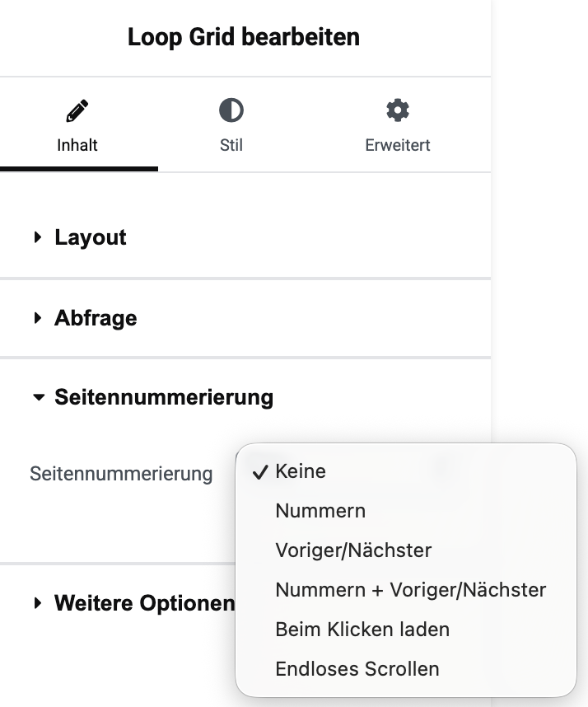This screenshot has width=588, height=707.
Task: Choose 'Beim Klicken laden' in the dropdown
Action: tap(362, 630)
